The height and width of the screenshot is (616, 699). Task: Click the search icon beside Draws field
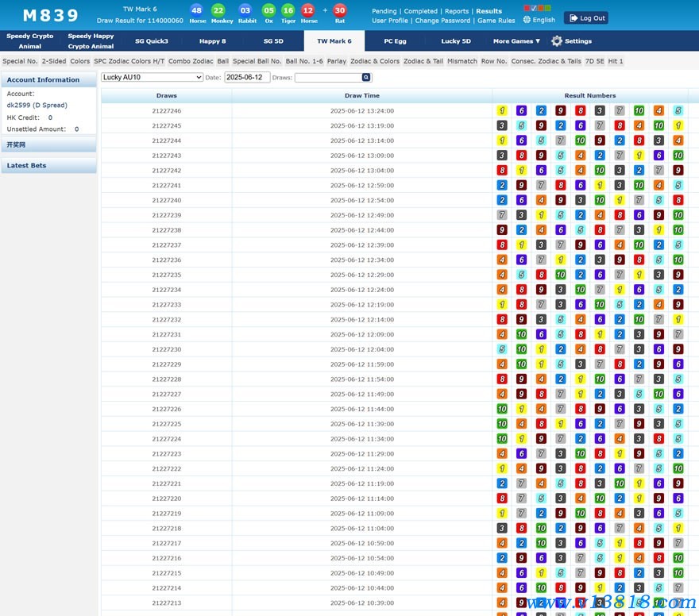click(x=366, y=78)
